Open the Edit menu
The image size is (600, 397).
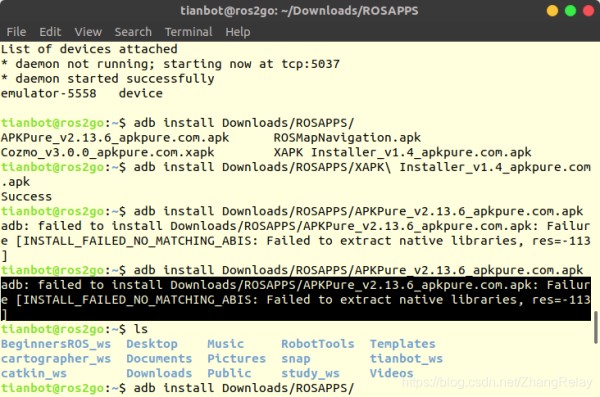(50, 32)
